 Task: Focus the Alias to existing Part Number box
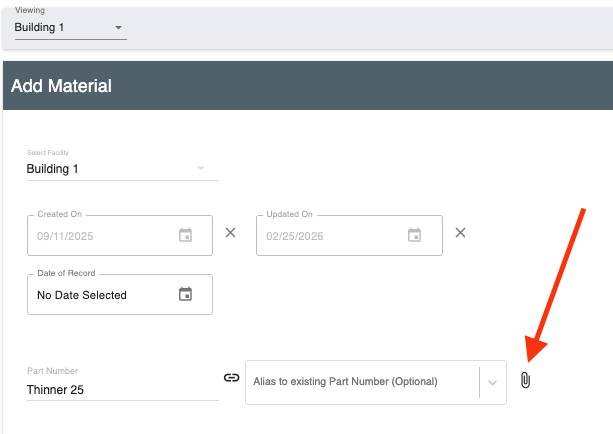(360, 382)
